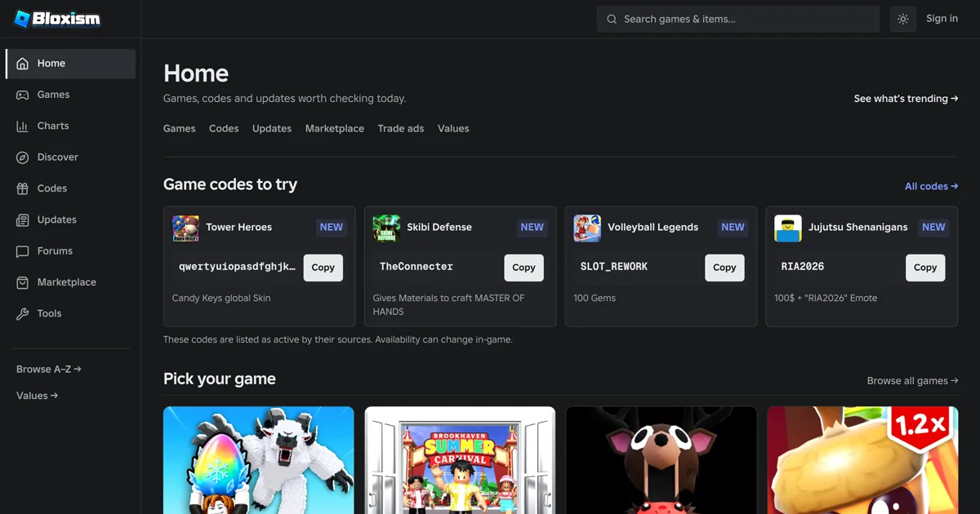Click the Browse A-Z sidebar link
Screen dimensions: 980x514
49,370
